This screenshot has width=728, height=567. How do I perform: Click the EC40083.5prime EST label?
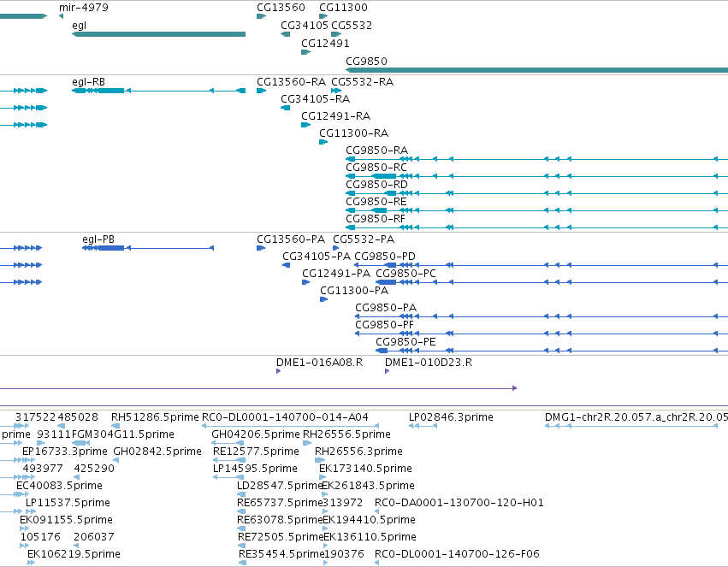click(59, 486)
